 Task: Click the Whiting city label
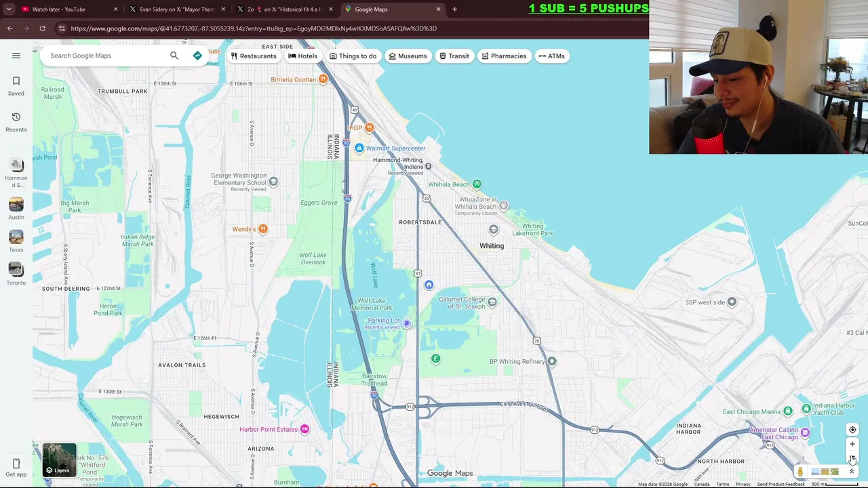492,246
